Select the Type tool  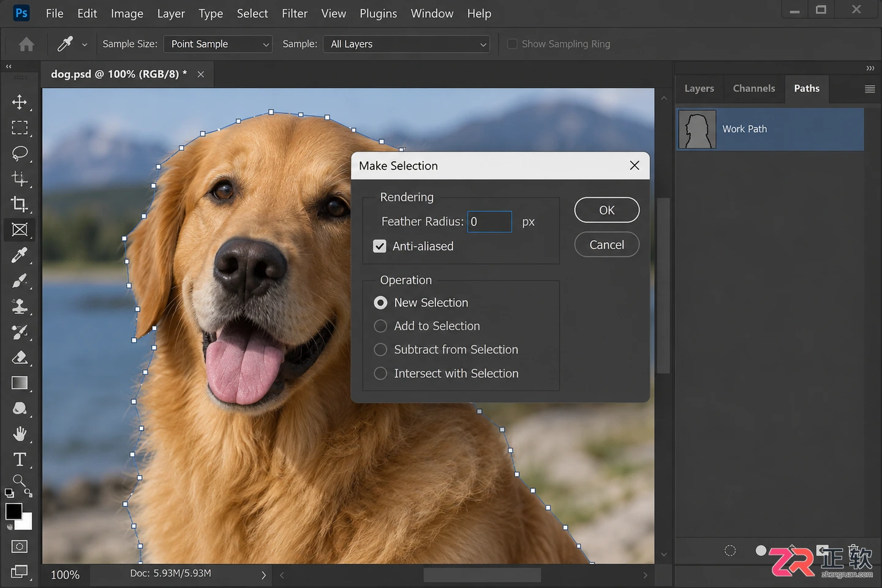20,459
